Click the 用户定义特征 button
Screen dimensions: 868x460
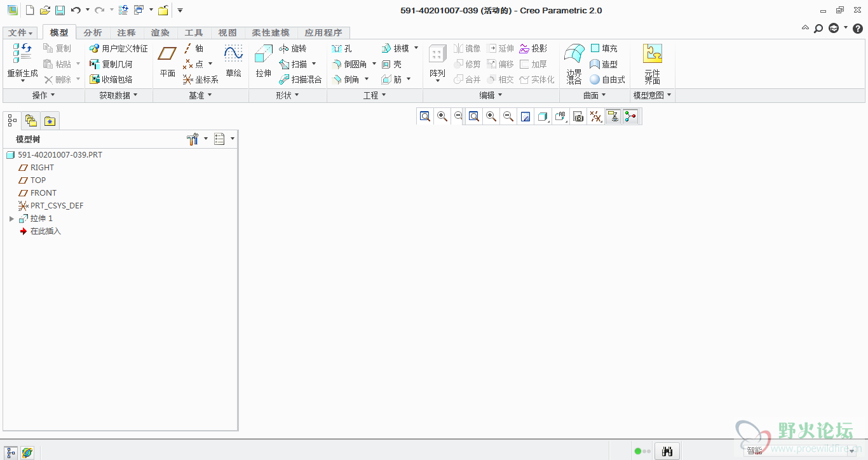tap(118, 48)
